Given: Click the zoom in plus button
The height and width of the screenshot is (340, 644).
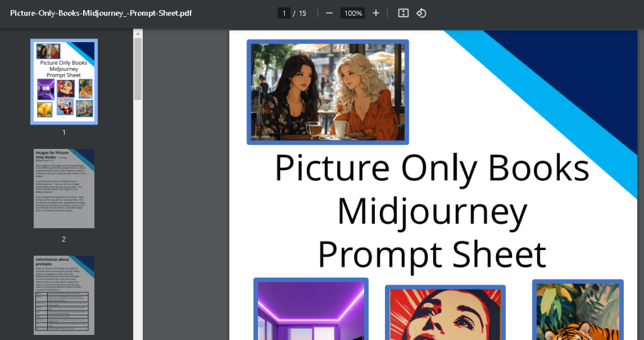Looking at the screenshot, I should pyautogui.click(x=375, y=13).
